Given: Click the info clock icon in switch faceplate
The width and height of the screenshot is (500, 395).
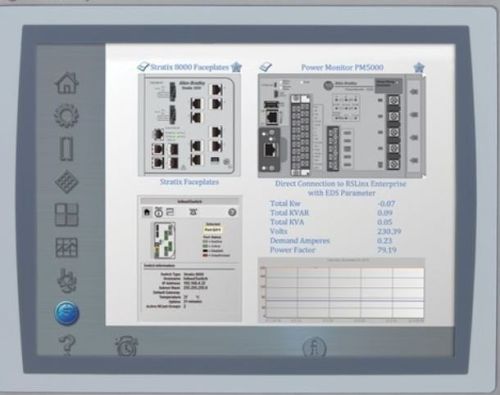Looking at the screenshot, I should click(x=158, y=212).
